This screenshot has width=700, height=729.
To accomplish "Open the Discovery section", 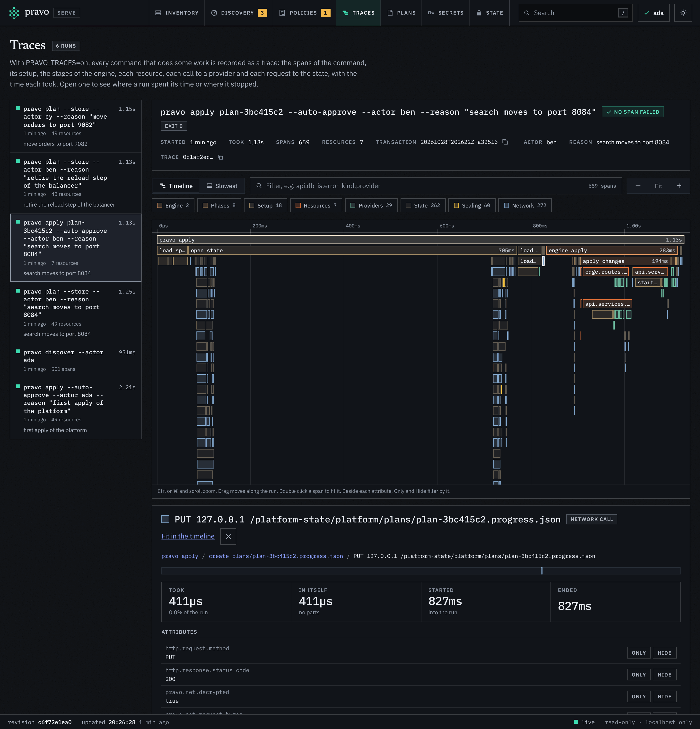I will (x=239, y=13).
